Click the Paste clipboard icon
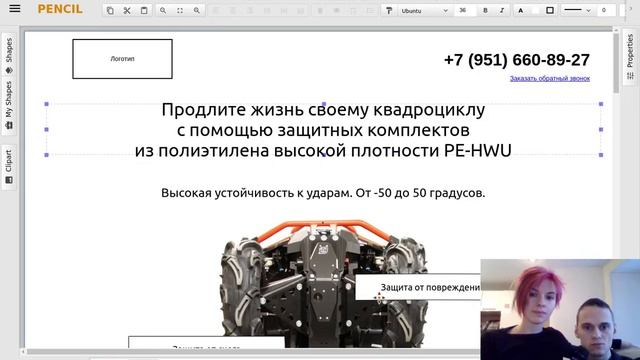The image size is (640, 360). pos(144,11)
